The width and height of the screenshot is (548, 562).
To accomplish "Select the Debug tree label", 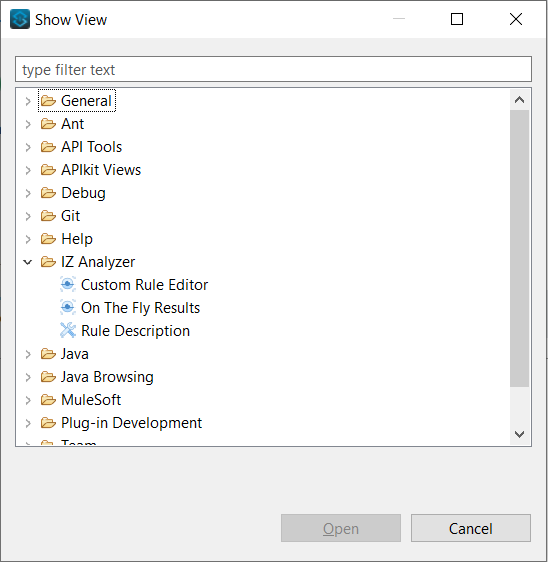I will [x=84, y=193].
